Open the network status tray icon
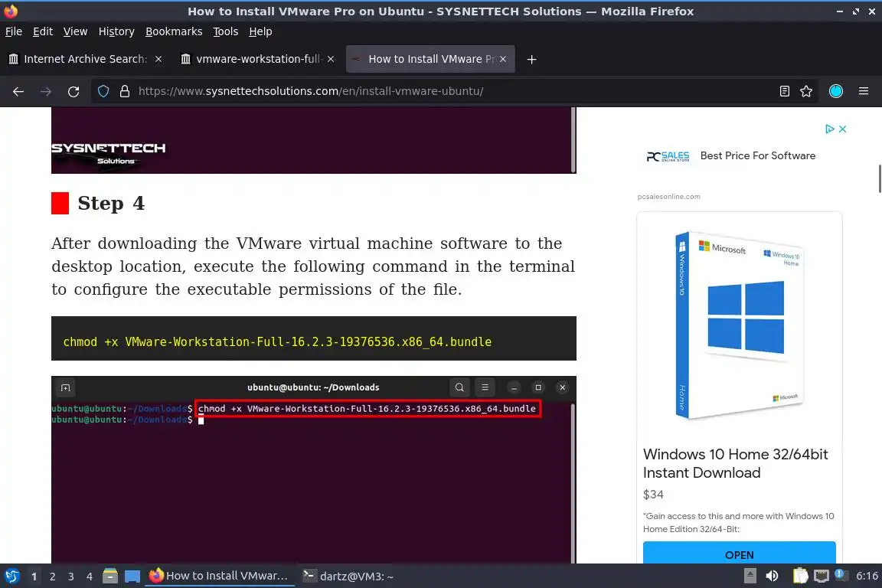Screen dimensions: 882x588 click(x=822, y=576)
